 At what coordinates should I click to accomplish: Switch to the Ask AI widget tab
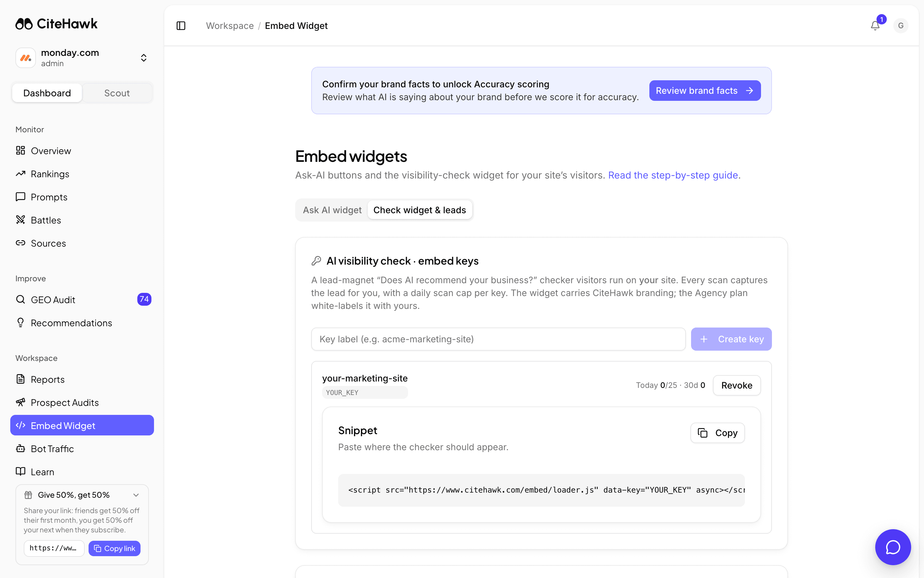coord(332,210)
